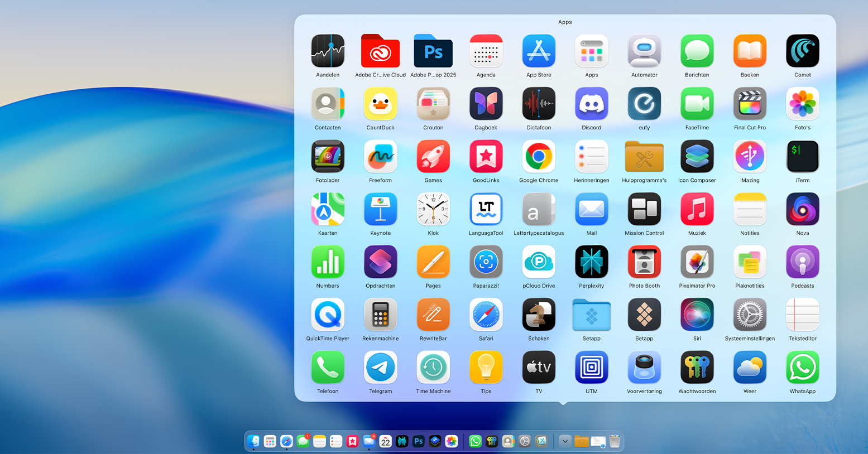Open the Schaken chess app

pyautogui.click(x=539, y=315)
